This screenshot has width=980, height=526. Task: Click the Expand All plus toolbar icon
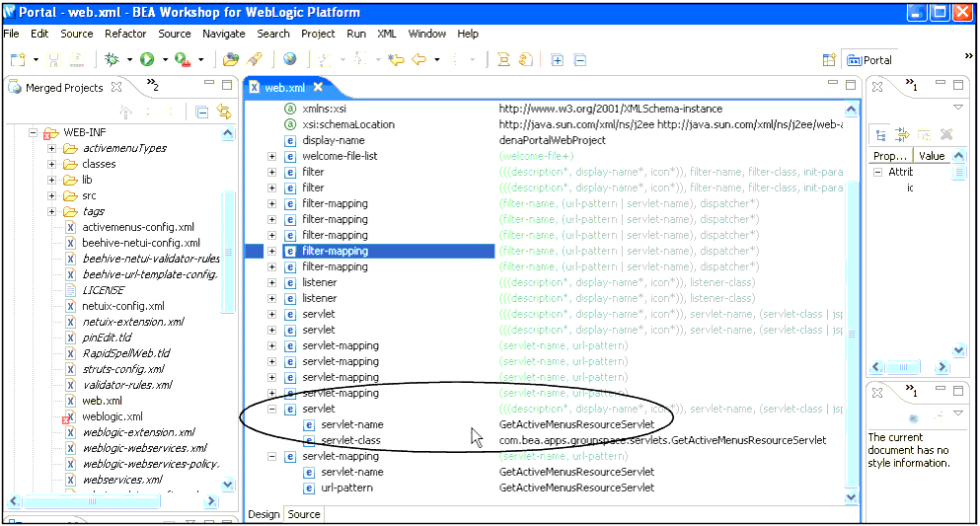pyautogui.click(x=557, y=60)
